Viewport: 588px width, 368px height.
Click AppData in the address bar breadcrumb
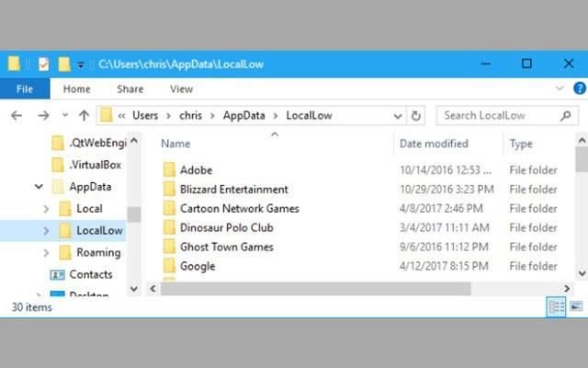click(x=244, y=115)
